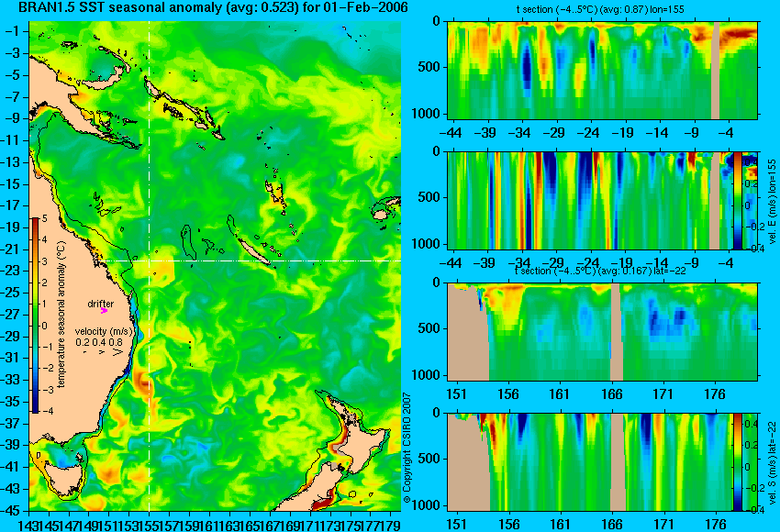Click the '-45' latitude label on main map
780x532 pixels.
12,510
